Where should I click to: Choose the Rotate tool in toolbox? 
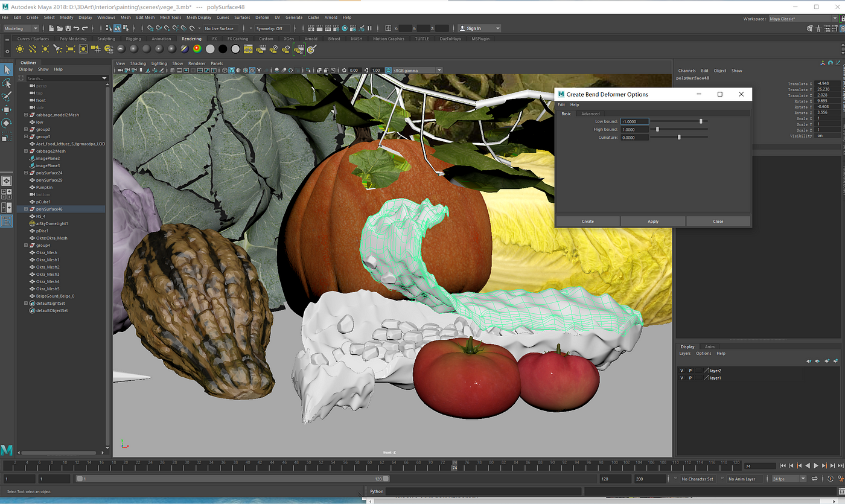(x=7, y=123)
